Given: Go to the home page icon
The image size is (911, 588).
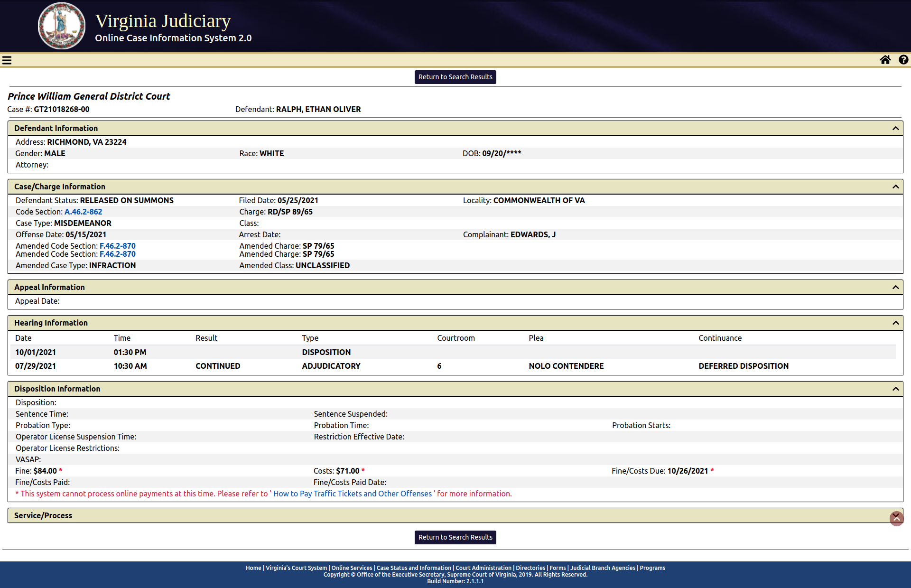Looking at the screenshot, I should tap(885, 60).
